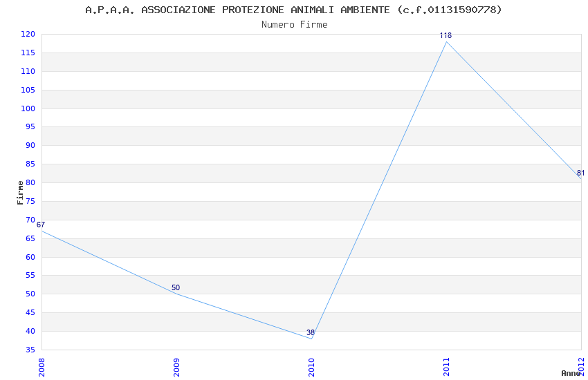Click y-axis tick value 115
The height and width of the screenshot is (380, 588).
point(28,53)
